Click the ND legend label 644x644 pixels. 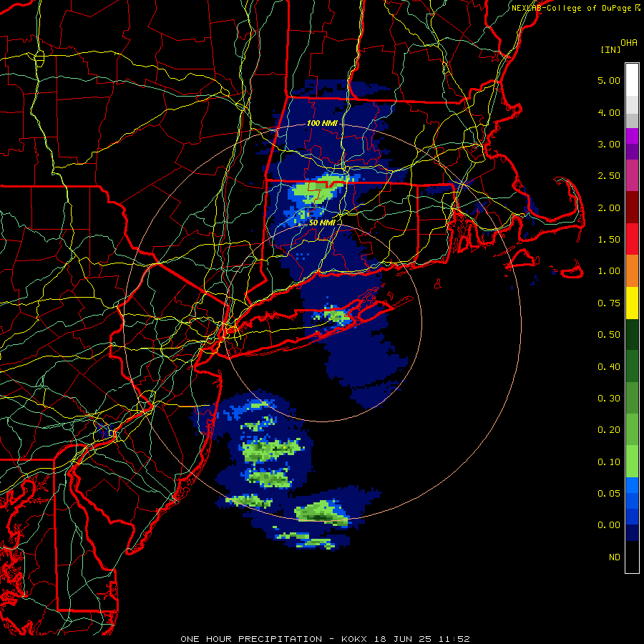(x=615, y=557)
